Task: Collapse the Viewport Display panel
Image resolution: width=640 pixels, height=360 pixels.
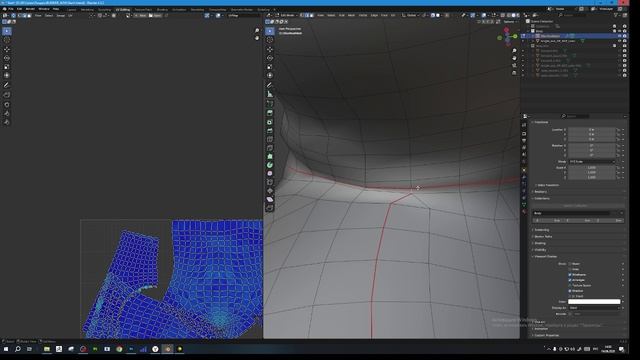Action: click(x=545, y=256)
